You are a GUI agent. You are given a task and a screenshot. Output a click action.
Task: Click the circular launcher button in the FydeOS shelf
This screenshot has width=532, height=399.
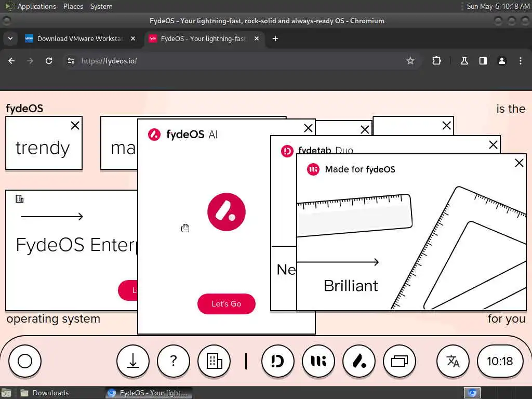click(25, 361)
